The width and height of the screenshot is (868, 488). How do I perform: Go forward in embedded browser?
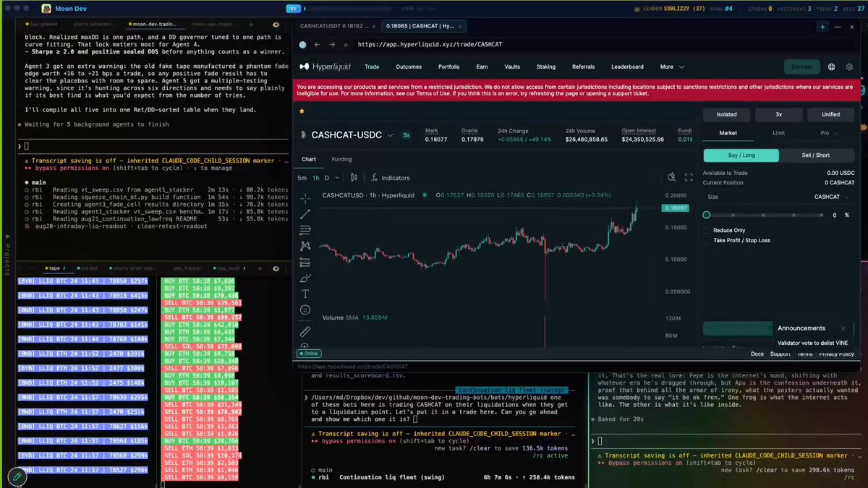[x=331, y=44]
